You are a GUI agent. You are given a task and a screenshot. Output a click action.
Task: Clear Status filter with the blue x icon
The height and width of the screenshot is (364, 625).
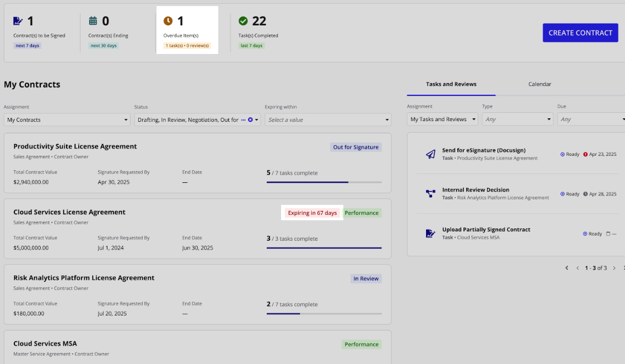250,119
